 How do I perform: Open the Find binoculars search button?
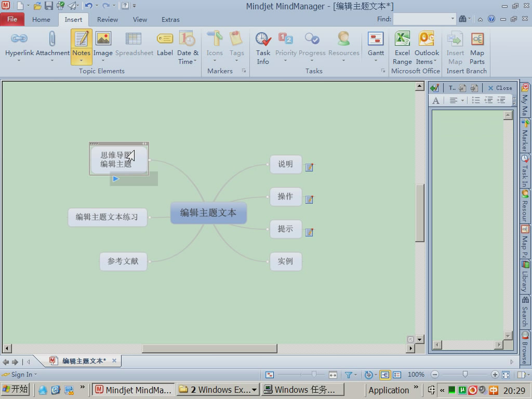462,19
